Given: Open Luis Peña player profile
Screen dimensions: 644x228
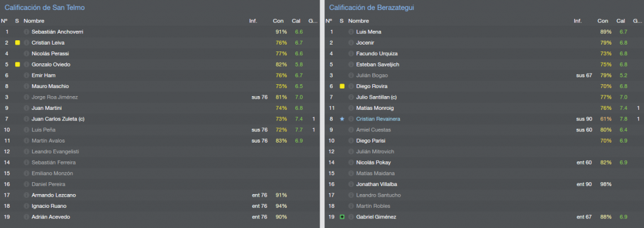Looking at the screenshot, I should (44, 129).
